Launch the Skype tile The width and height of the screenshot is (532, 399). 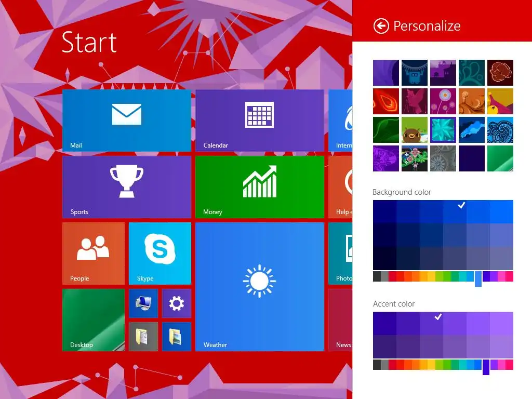[160, 254]
